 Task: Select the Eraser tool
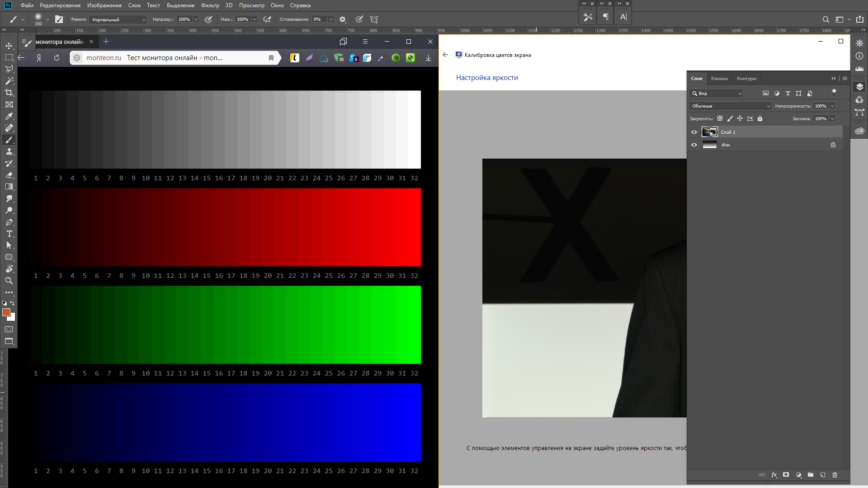tap(9, 175)
